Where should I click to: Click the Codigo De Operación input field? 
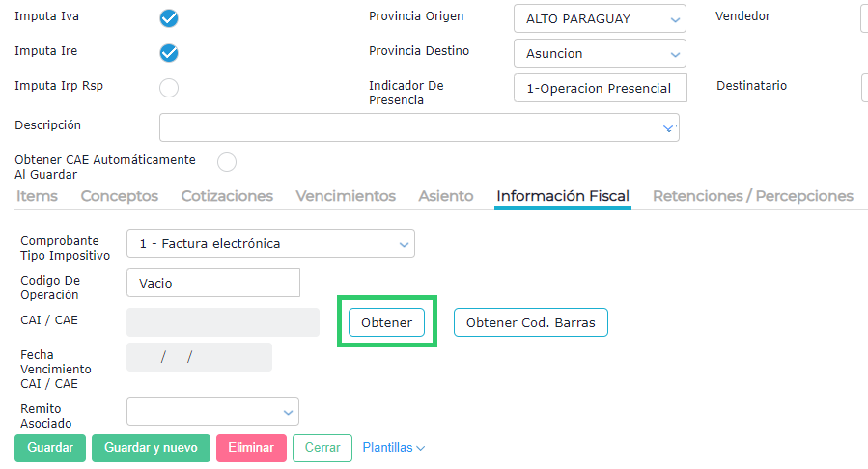(x=213, y=283)
